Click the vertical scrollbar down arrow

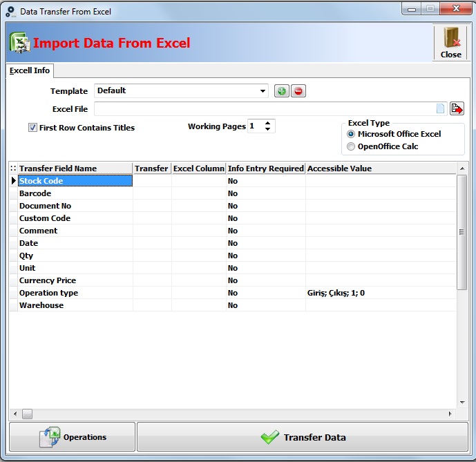[x=462, y=402]
